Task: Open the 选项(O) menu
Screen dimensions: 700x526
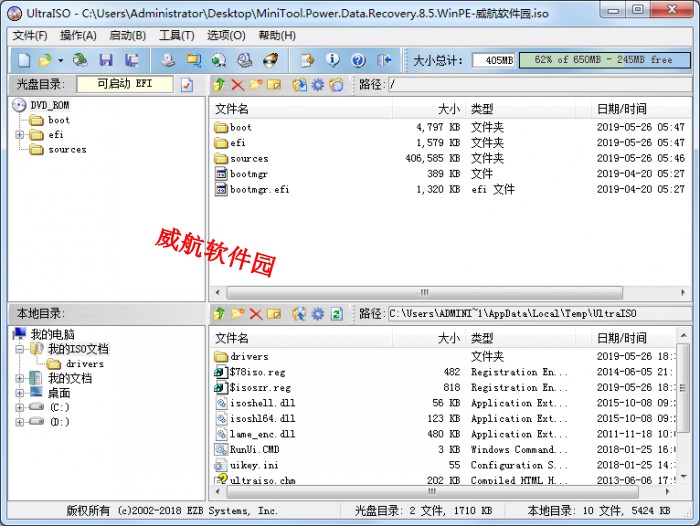Action: tap(226, 35)
